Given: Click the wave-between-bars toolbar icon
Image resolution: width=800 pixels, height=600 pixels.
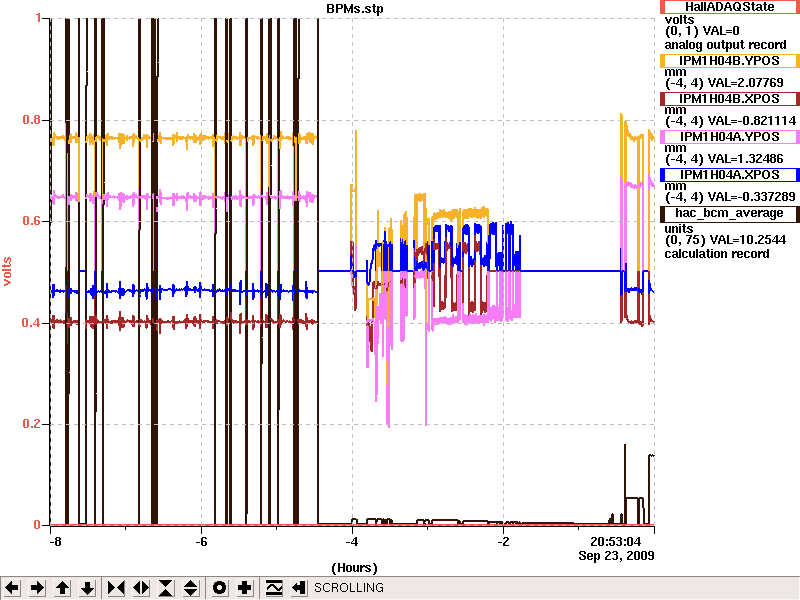Looking at the screenshot, I should (x=274, y=588).
